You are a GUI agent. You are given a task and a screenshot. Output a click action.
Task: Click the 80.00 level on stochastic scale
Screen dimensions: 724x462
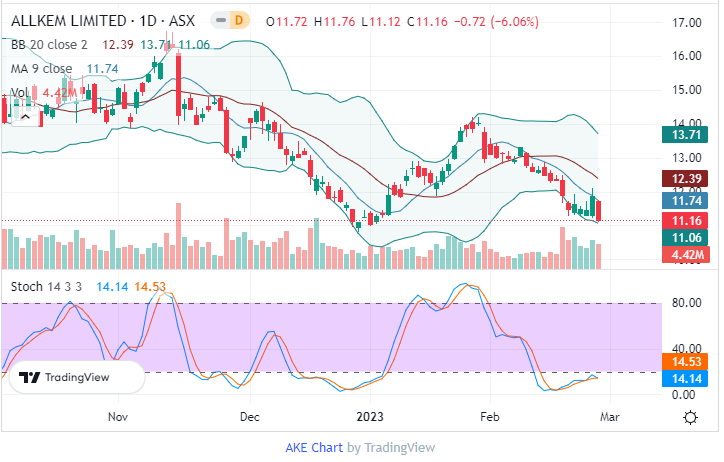click(x=684, y=303)
